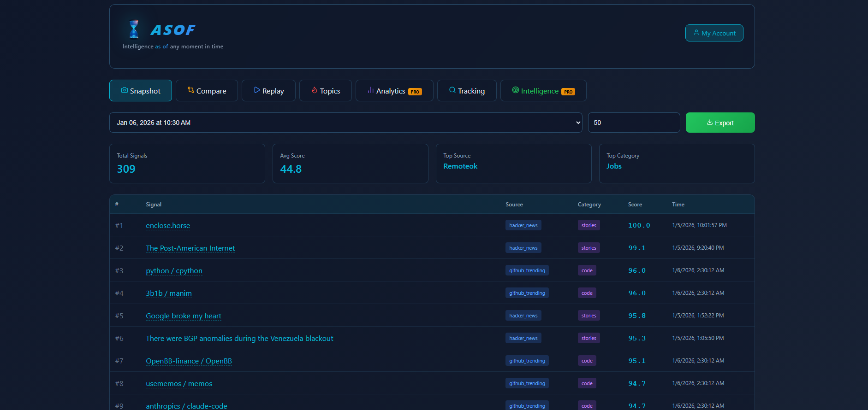Open the BGP anomalies Venezuela blackout link
The image size is (868, 410).
click(x=239, y=339)
